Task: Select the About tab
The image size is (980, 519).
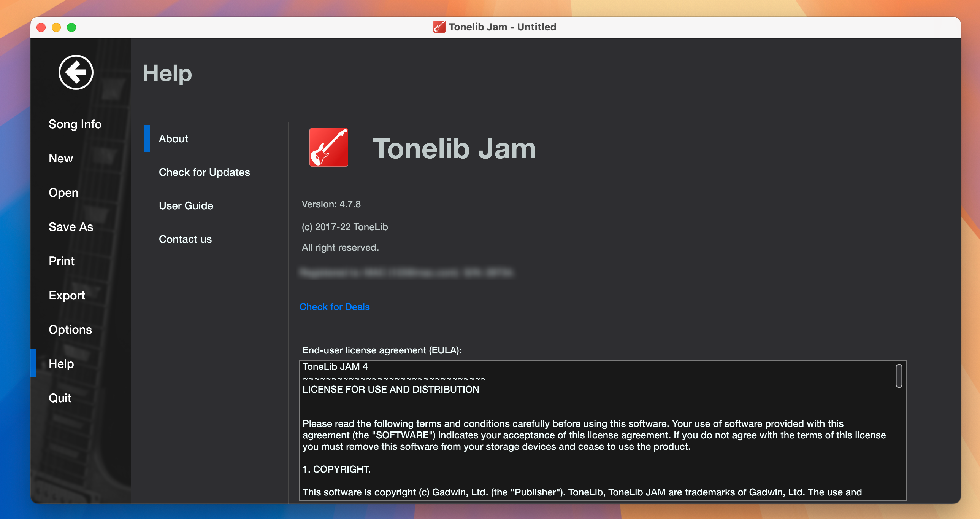Action: pos(173,139)
